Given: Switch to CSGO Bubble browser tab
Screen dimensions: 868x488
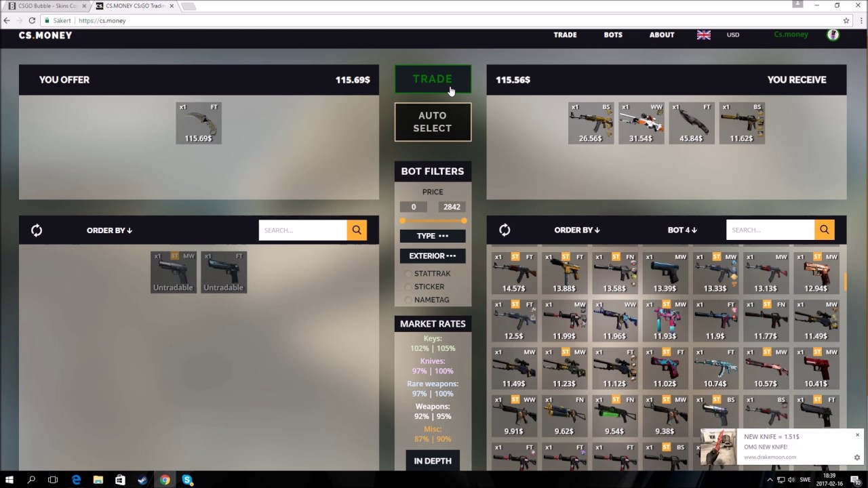Looking at the screenshot, I should click(46, 6).
